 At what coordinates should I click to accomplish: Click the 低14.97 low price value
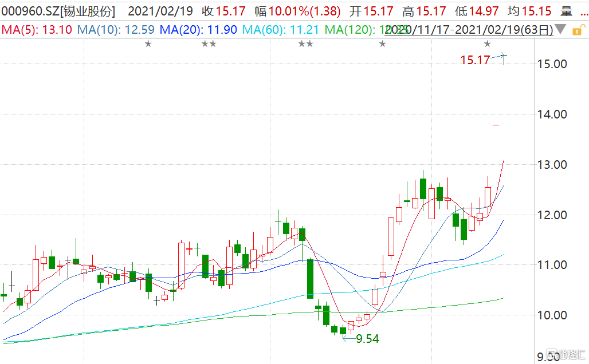click(477, 11)
